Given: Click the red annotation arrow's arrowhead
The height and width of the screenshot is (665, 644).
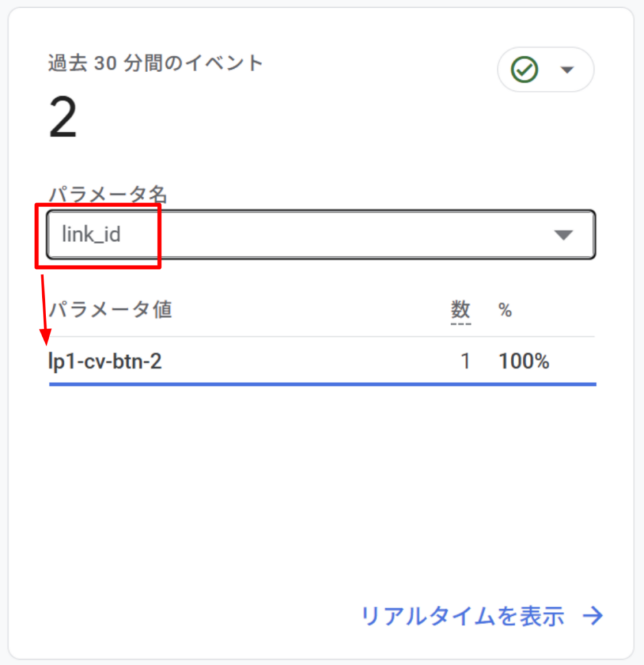Looking at the screenshot, I should point(45,336).
